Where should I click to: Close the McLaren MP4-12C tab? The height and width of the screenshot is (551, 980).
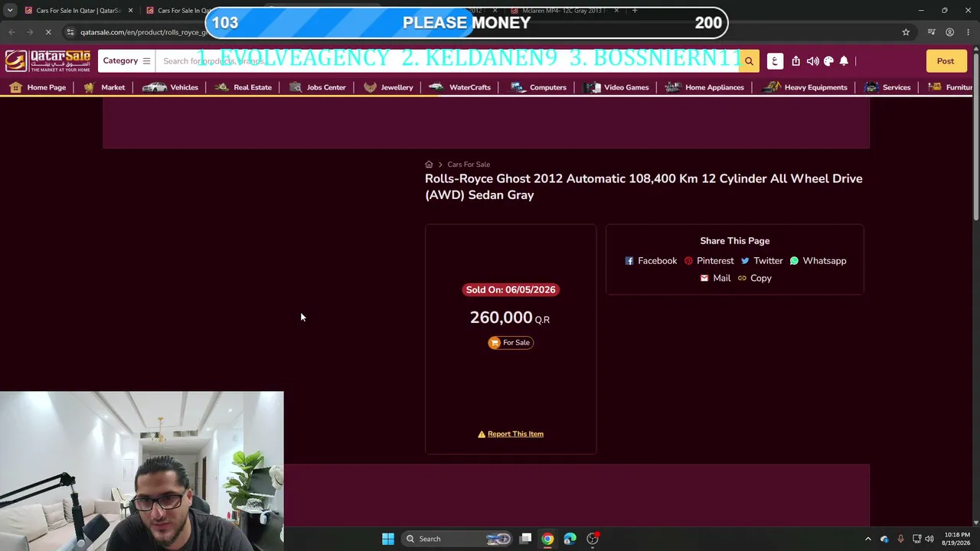(x=616, y=11)
